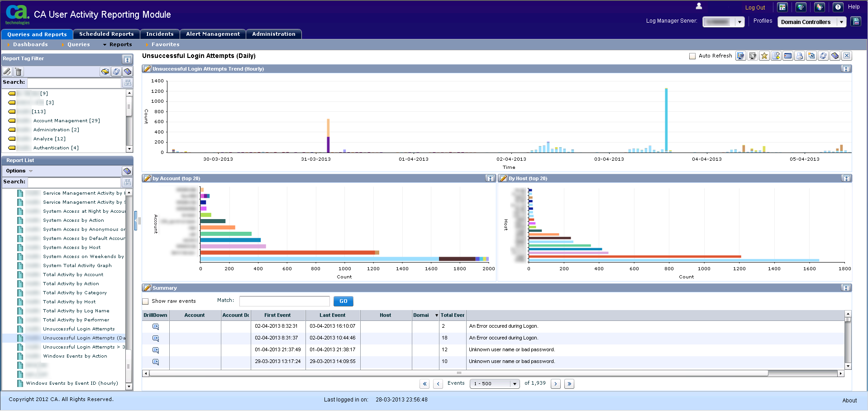
Task: Go to next events page
Action: 556,384
